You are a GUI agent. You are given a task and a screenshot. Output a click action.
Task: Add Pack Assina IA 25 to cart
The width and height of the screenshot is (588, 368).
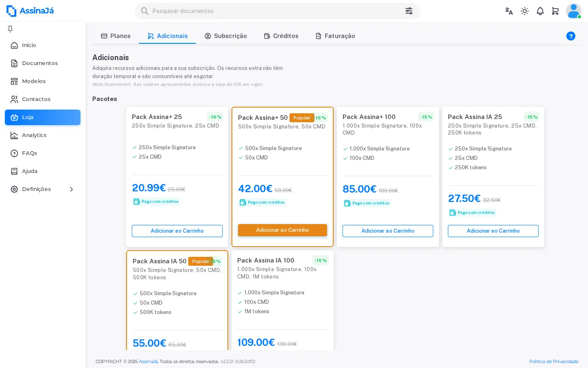click(x=493, y=231)
